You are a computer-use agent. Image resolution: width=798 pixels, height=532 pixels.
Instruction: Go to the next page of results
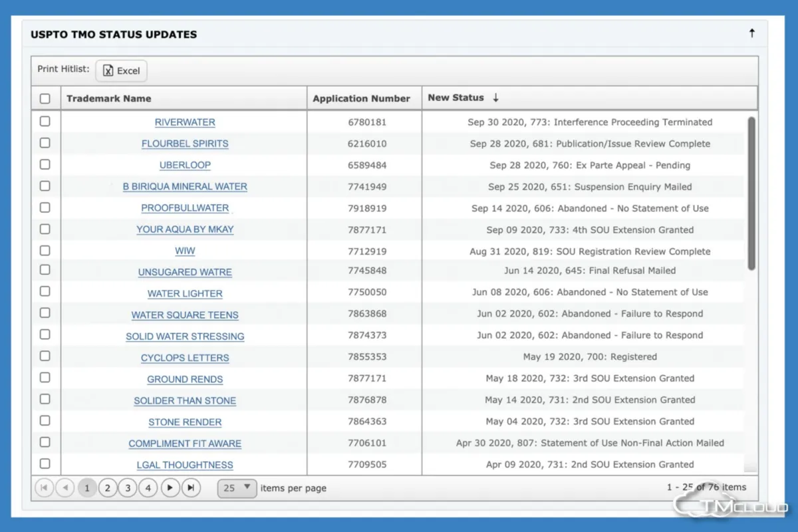(x=170, y=488)
